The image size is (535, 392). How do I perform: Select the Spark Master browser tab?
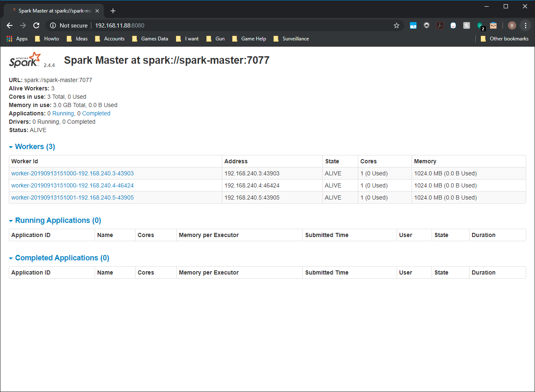tap(54, 11)
